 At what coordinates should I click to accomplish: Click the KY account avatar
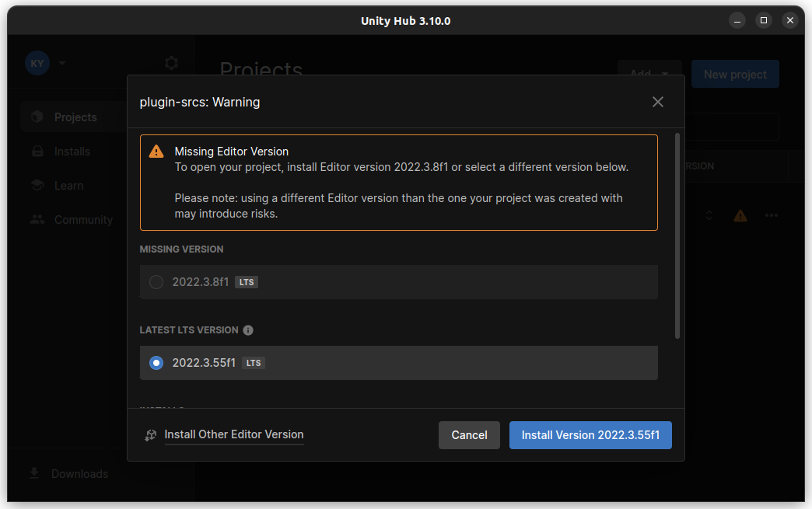click(37, 63)
